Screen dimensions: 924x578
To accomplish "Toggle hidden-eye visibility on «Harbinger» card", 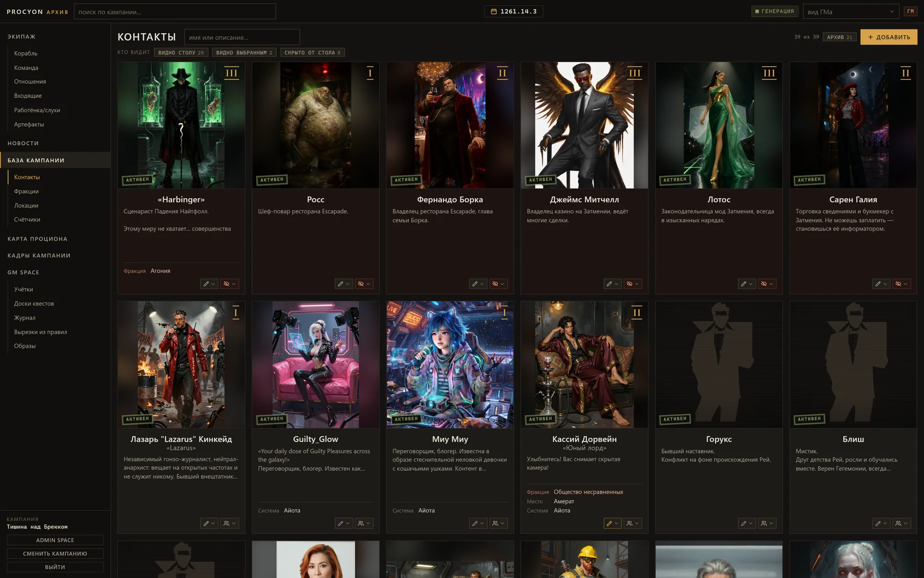I will click(x=230, y=284).
